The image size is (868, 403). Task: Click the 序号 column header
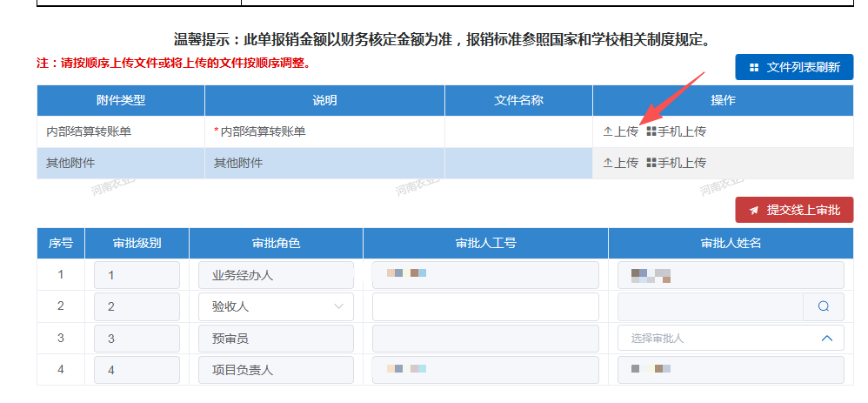[61, 243]
